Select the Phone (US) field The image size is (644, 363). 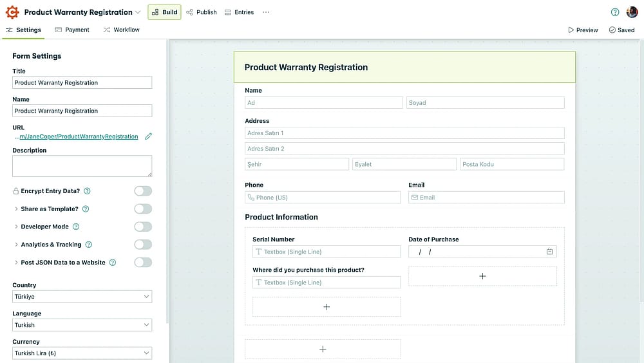click(323, 198)
